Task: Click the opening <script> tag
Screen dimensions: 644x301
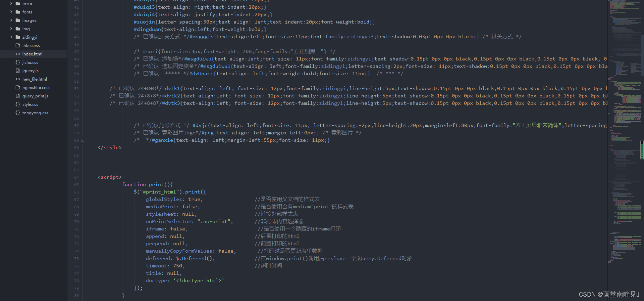Action: 110,177
